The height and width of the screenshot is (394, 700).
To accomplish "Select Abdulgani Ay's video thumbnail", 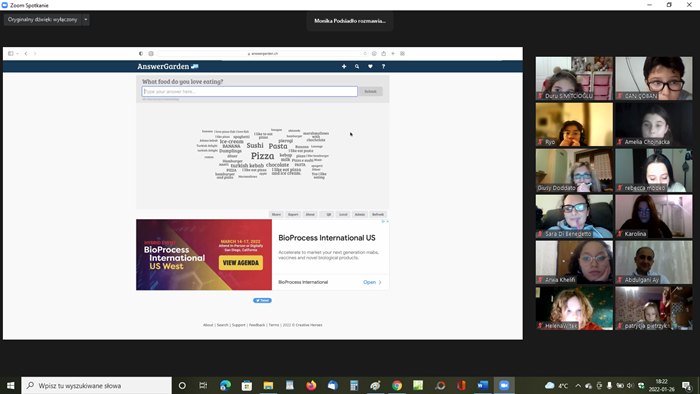I will 654,262.
